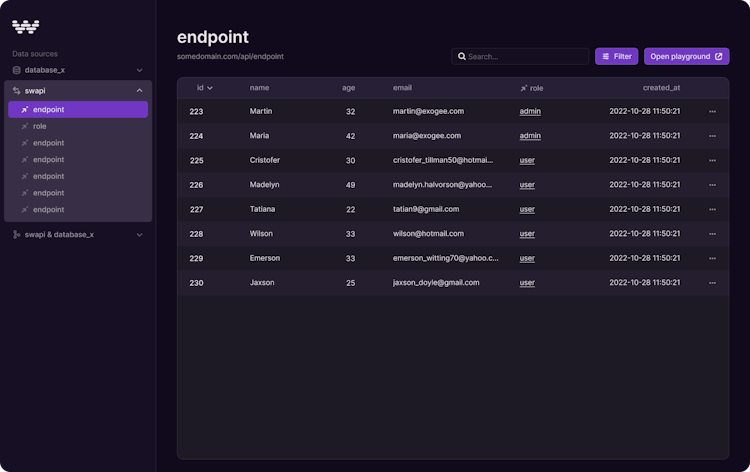This screenshot has height=472, width=750.
Task: Open row actions menu for Martin
Action: (x=712, y=111)
